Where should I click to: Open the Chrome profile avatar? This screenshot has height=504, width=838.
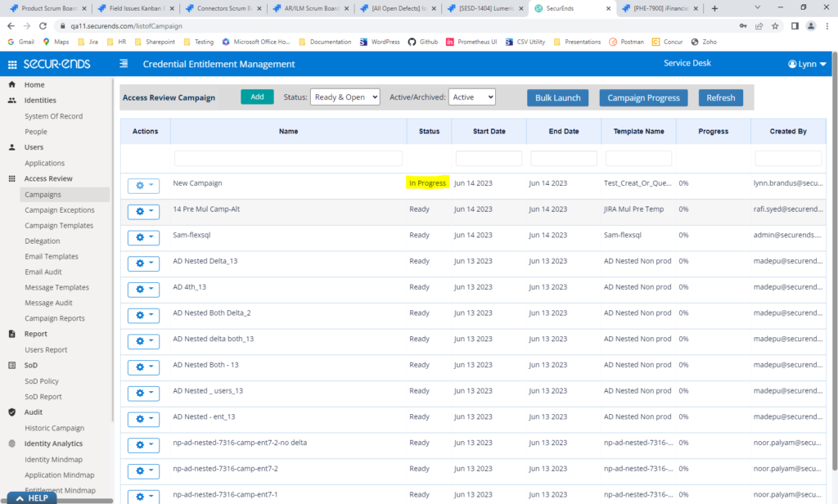(811, 25)
